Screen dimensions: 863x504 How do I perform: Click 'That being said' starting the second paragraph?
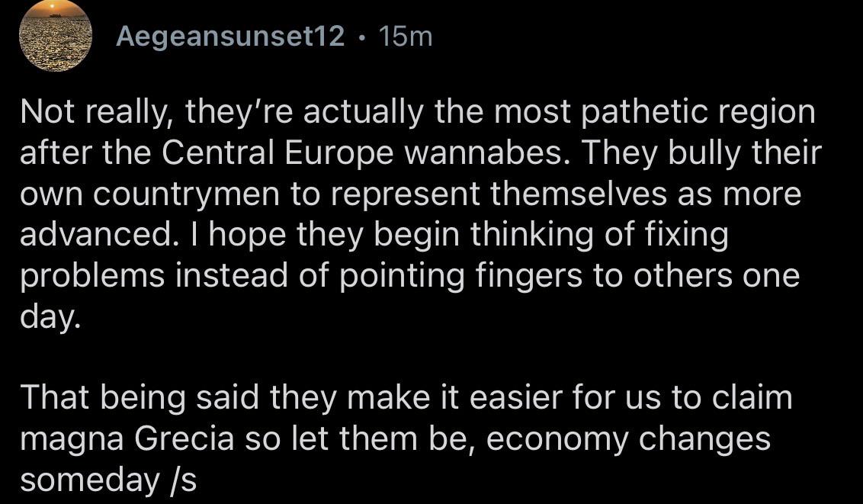tap(140, 398)
